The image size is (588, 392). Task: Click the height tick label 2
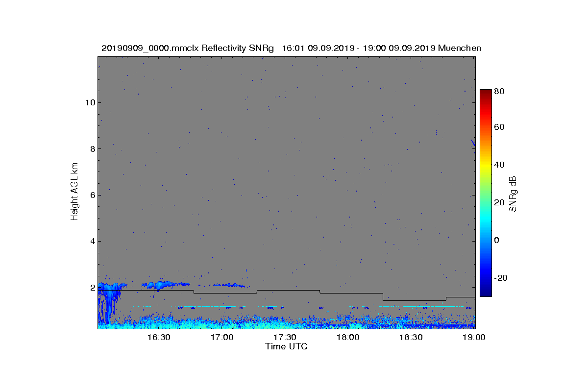coord(92,288)
